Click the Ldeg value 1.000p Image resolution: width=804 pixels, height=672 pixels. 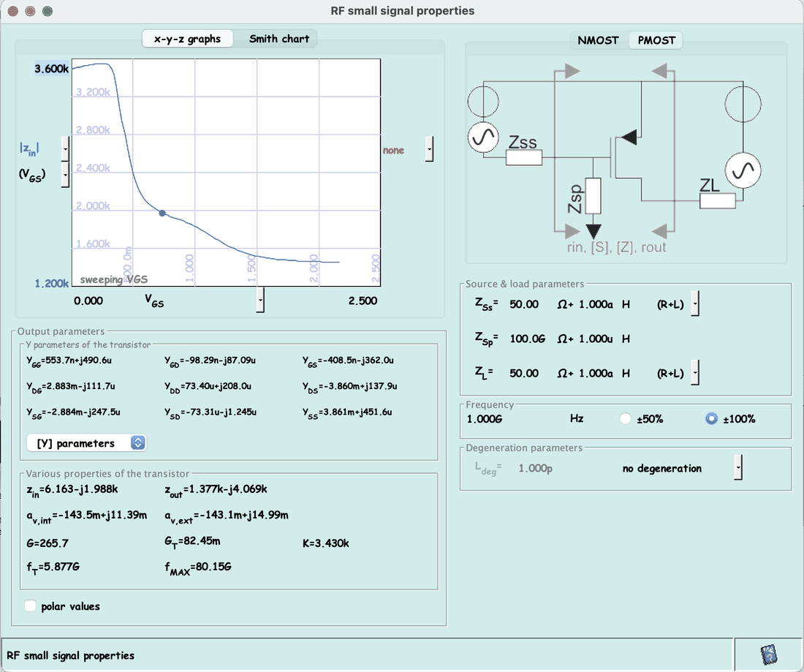pos(535,468)
